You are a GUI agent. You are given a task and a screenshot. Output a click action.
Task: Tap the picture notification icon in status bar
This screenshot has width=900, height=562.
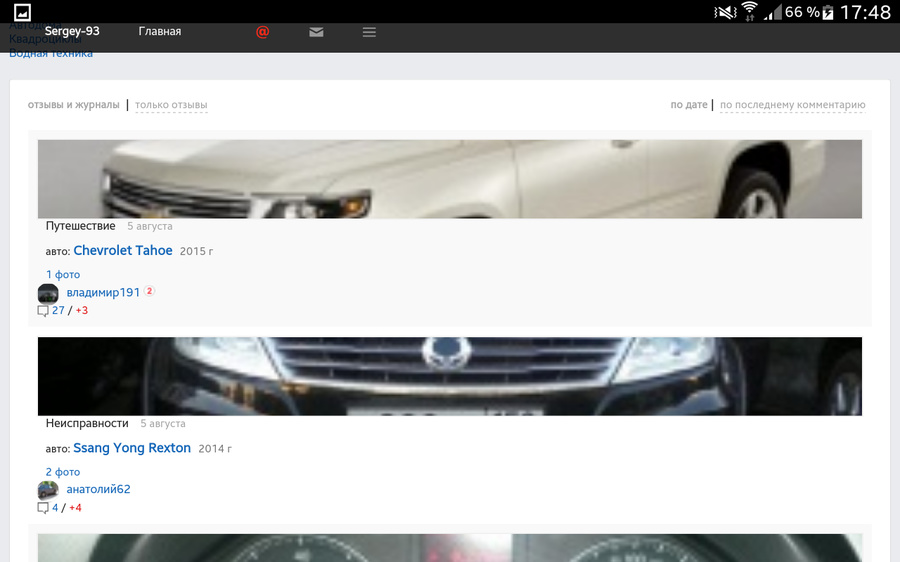tap(22, 11)
